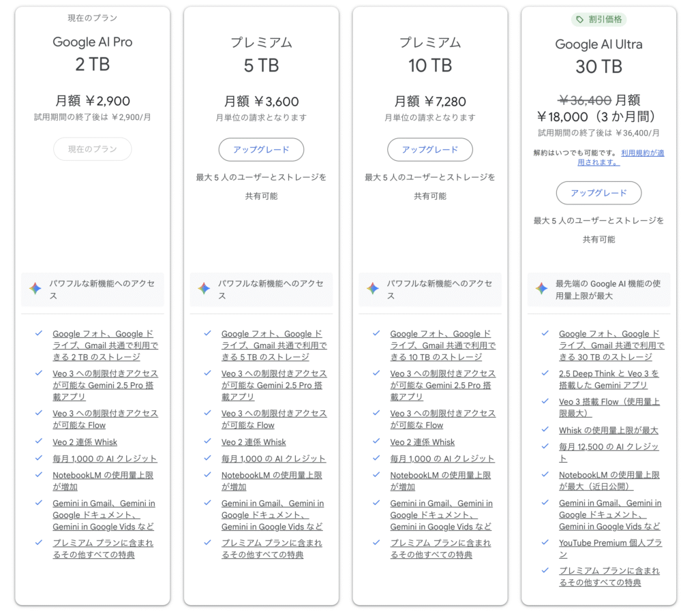The height and width of the screenshot is (616, 698).
Task: Click the Gemini sparkle icon in the 10 TB card
Action: click(x=373, y=288)
